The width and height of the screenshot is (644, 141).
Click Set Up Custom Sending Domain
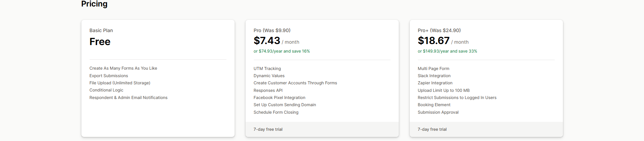[x=285, y=105]
